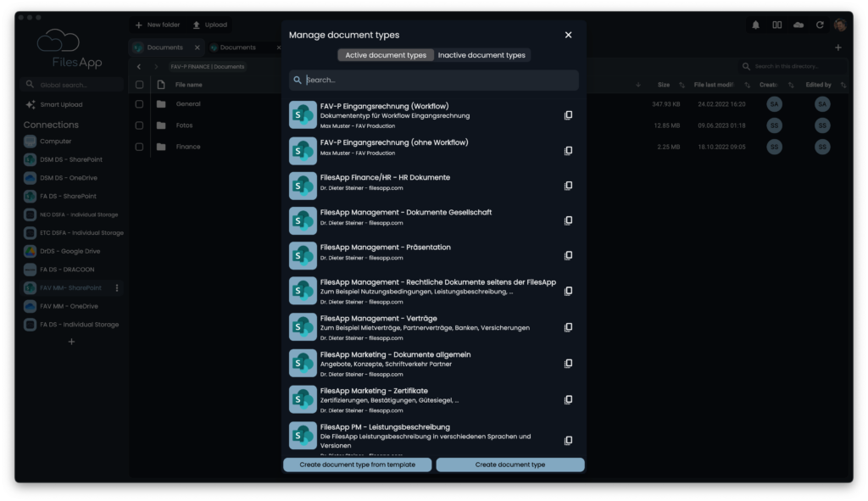Open the Finance folder

[x=188, y=147]
